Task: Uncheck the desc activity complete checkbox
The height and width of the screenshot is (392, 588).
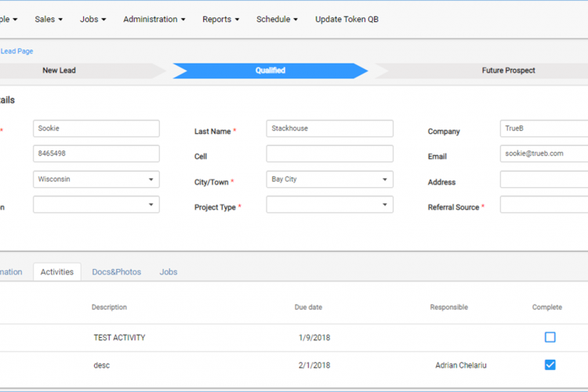Action: pos(550,365)
